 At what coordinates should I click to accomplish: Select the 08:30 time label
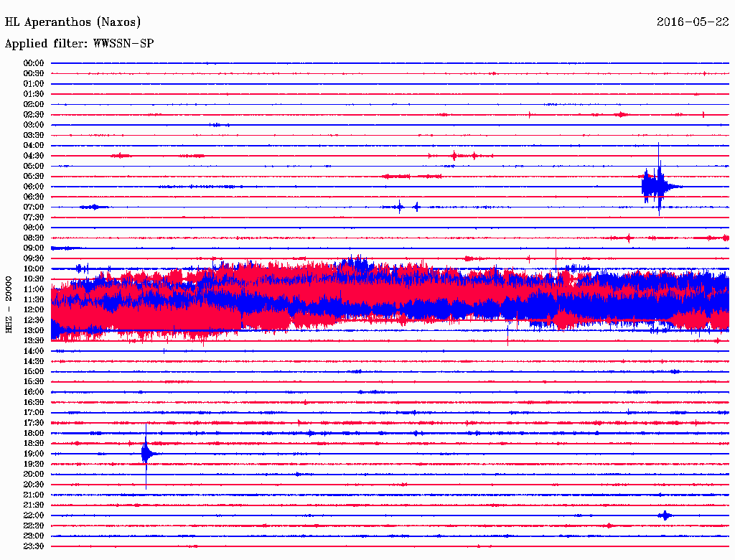coord(34,238)
